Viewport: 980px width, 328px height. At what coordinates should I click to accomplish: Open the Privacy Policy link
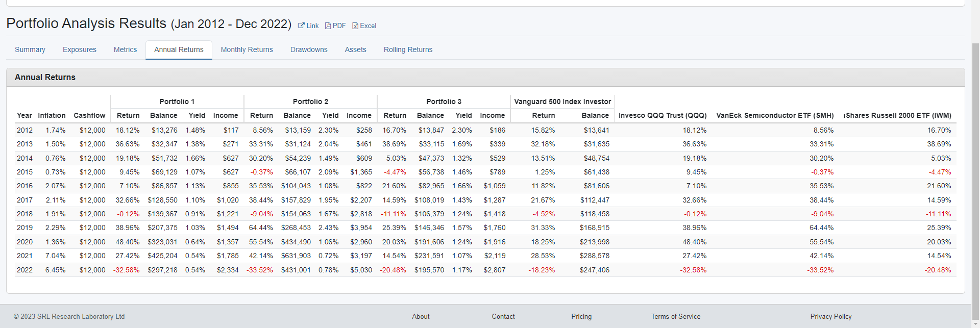(830, 316)
